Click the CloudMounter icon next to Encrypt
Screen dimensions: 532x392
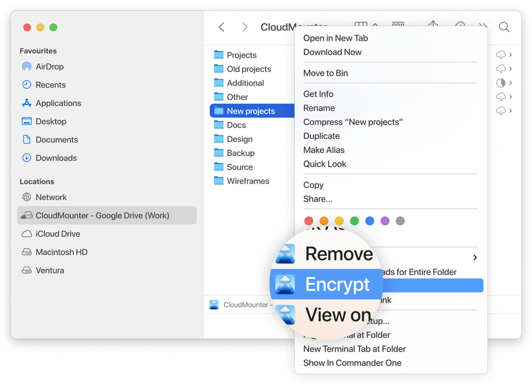click(285, 285)
